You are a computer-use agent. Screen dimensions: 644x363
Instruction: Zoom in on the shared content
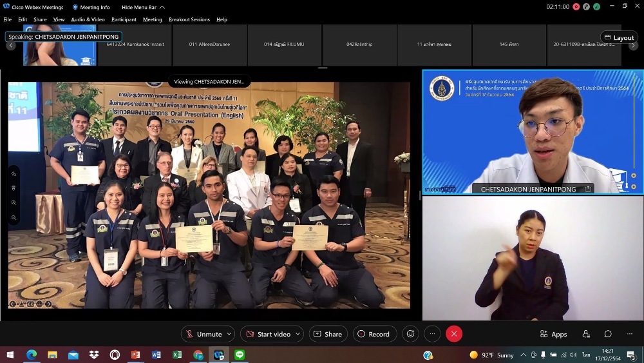[x=14, y=203]
